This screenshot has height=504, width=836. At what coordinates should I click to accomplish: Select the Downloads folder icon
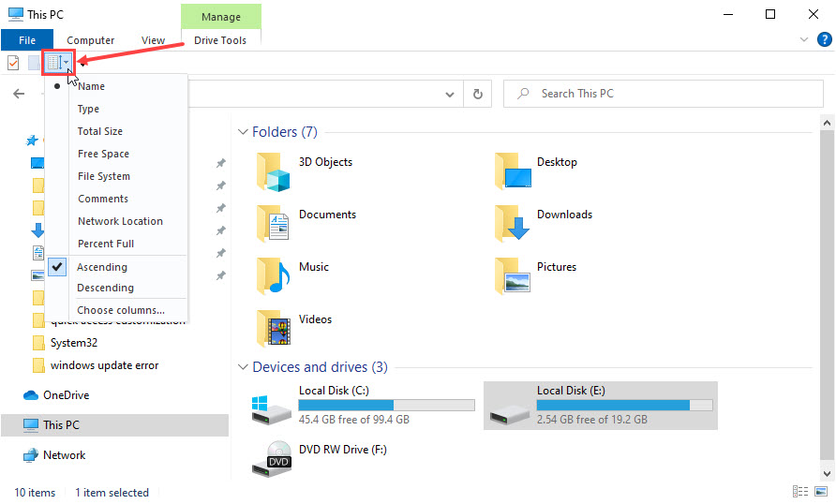tap(512, 223)
